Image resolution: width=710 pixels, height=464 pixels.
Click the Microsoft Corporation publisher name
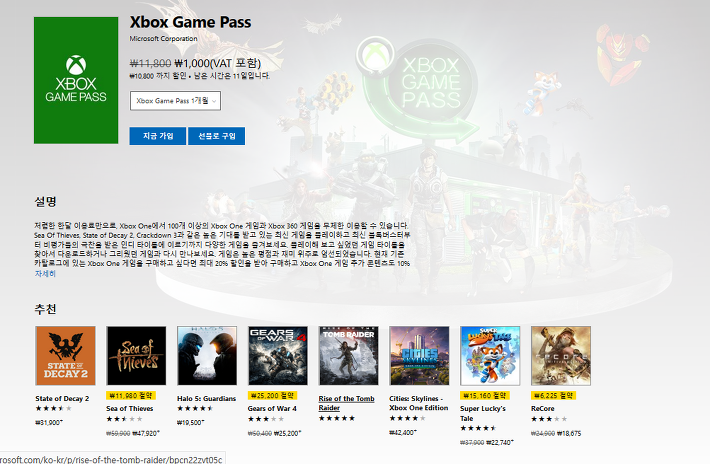point(163,39)
